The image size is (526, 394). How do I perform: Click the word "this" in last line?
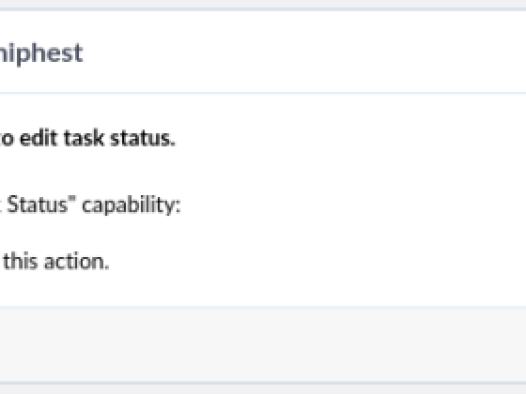[20, 261]
